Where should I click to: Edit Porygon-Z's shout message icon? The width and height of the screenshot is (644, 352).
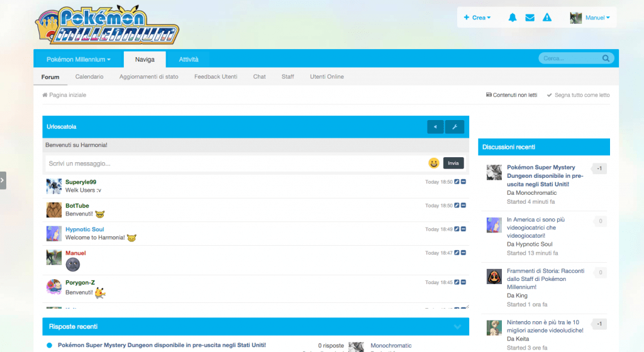click(x=457, y=282)
